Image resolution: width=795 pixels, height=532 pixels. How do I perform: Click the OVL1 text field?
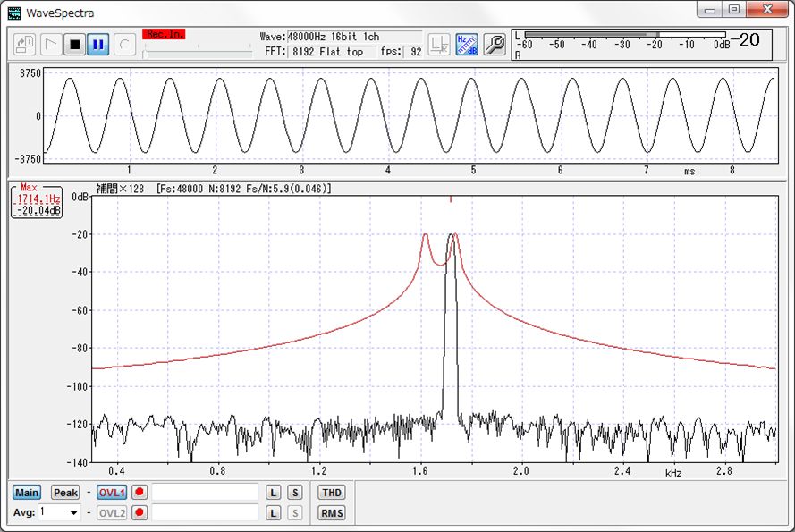click(x=205, y=493)
